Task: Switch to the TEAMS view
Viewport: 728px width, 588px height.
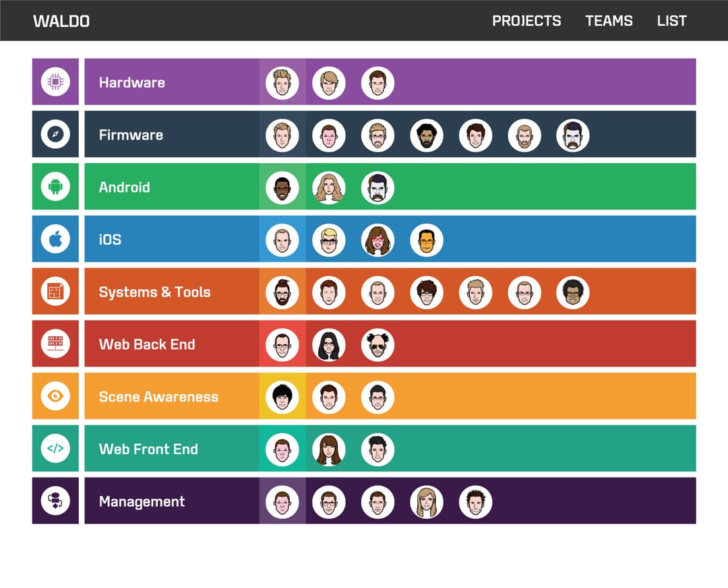Action: tap(609, 21)
